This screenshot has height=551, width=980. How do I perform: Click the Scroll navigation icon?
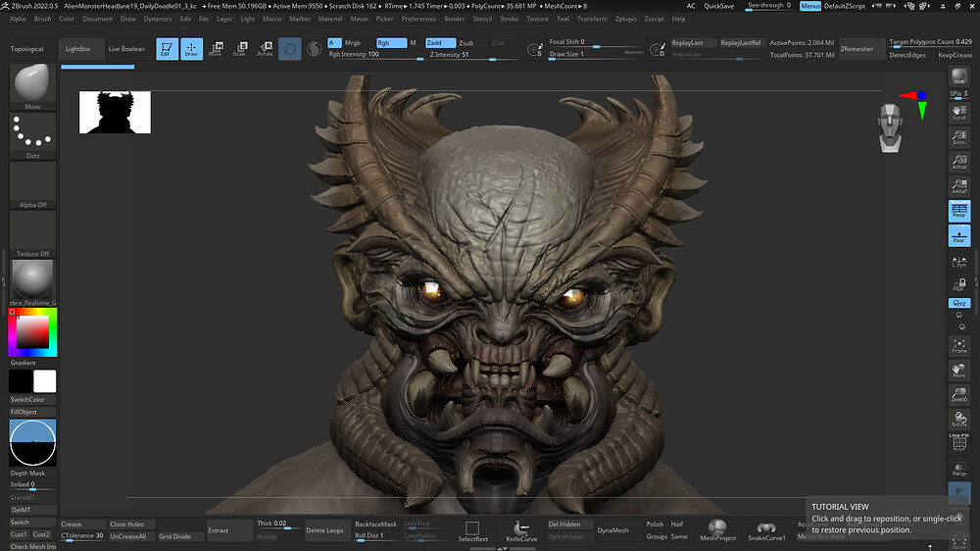pyautogui.click(x=958, y=113)
